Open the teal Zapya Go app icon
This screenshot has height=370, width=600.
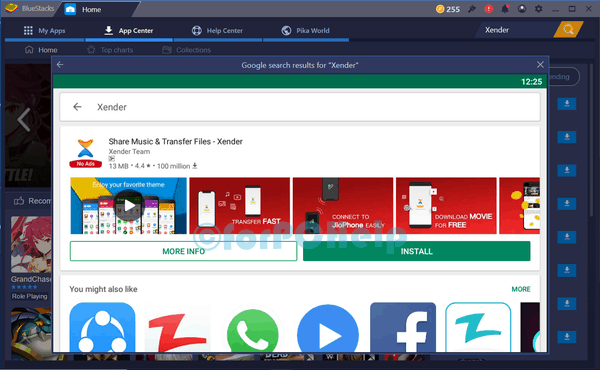pyautogui.click(x=478, y=327)
